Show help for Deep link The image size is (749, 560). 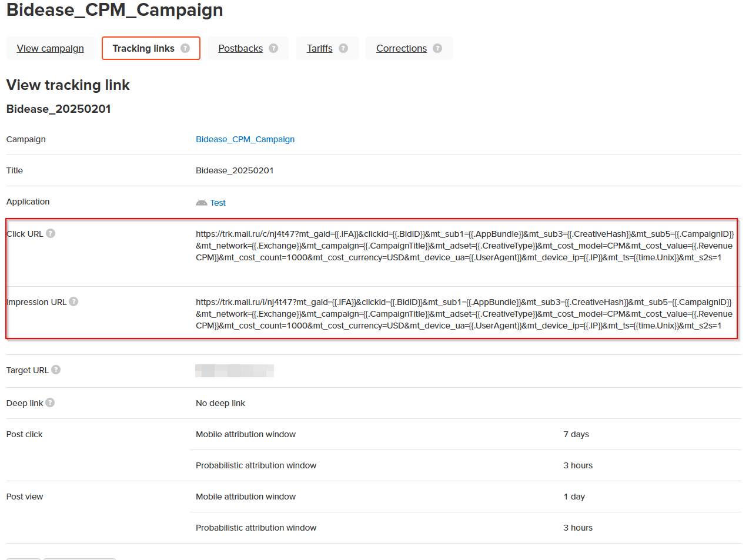50,403
